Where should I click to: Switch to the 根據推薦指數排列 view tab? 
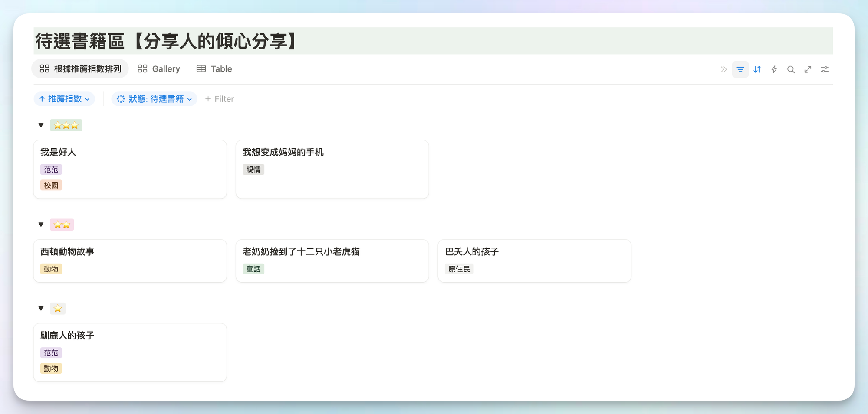coord(80,69)
